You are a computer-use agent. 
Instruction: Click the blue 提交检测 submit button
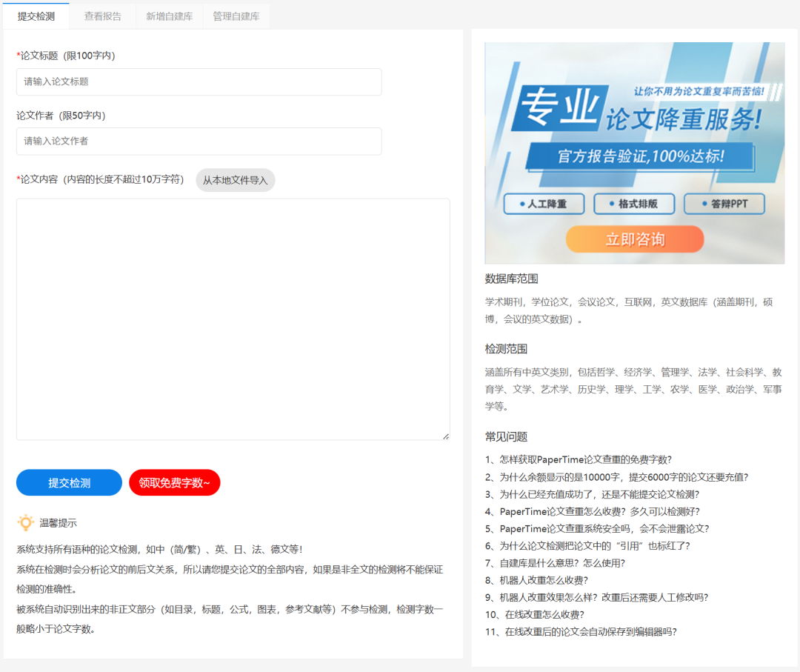coord(69,483)
